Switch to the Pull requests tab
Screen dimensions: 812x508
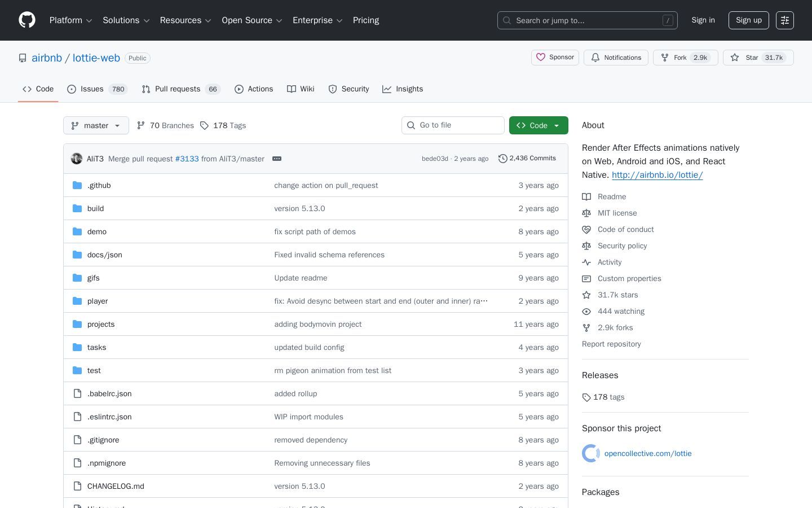tap(180, 89)
